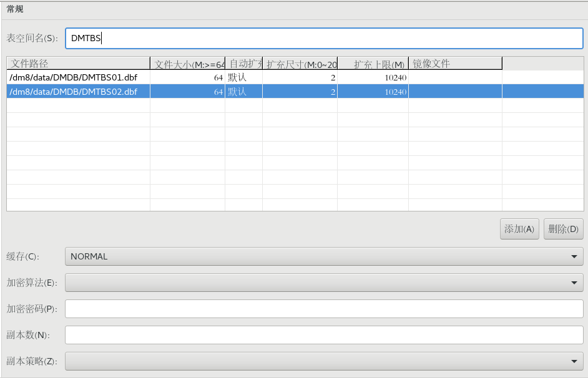588x378 pixels.
Task: Select the /dm8/data/DMDB/DMTBS01.dbf path cell
Action: 79,77
